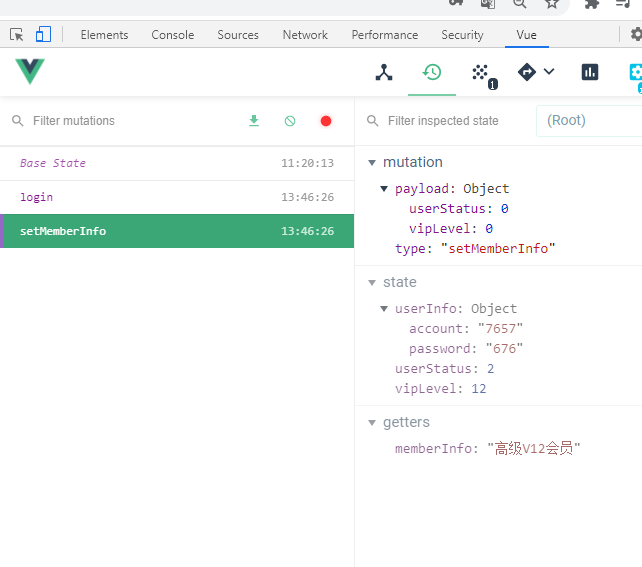Viewport: 642px width, 567px height.
Task: Click the payload userStatus: 0 row
Action: click(459, 209)
